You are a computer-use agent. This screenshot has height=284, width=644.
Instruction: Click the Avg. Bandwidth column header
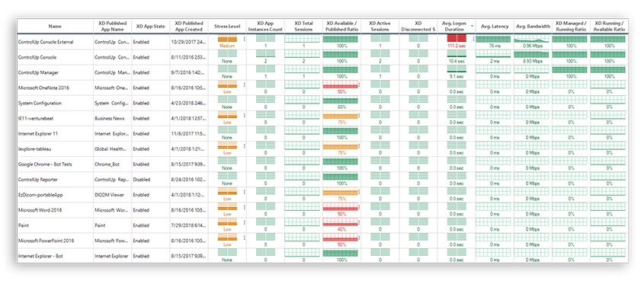[533, 26]
